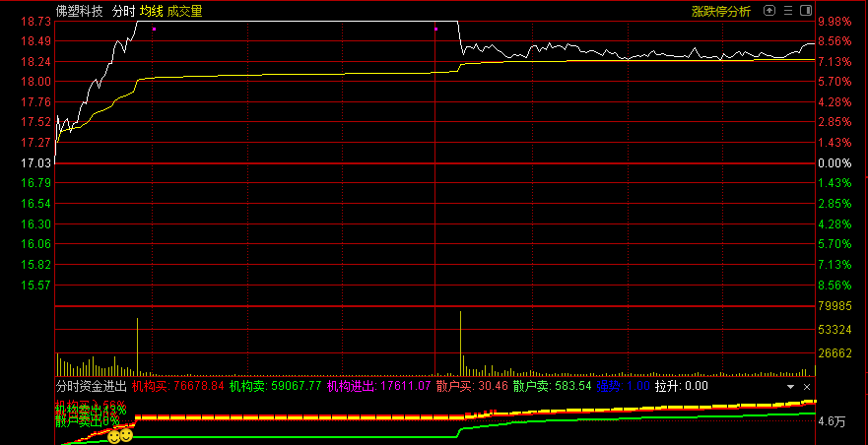The image size is (868, 445).
Task: Click the 成交量 volume label
Action: pos(184,12)
